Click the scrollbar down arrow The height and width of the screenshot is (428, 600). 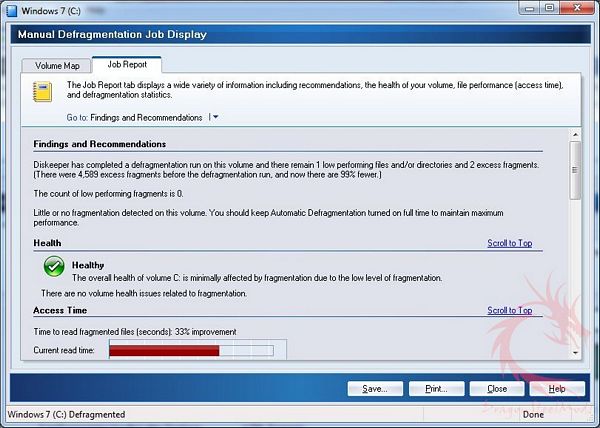(575, 353)
